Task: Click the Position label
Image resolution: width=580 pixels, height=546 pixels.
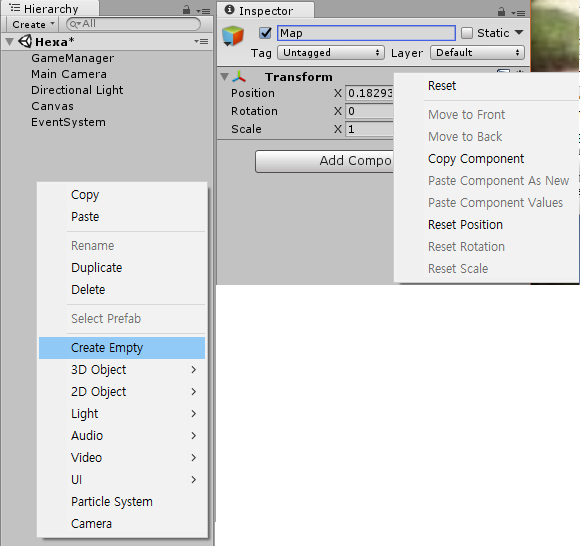Action: 253,93
